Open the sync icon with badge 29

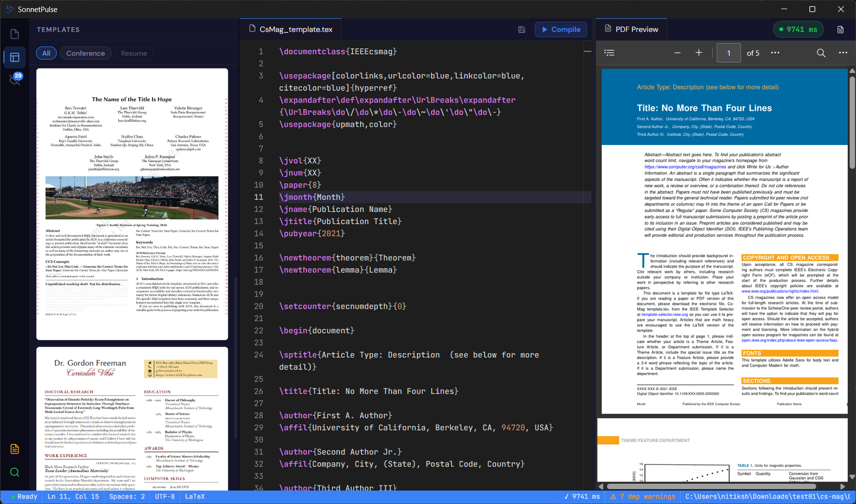[x=14, y=79]
